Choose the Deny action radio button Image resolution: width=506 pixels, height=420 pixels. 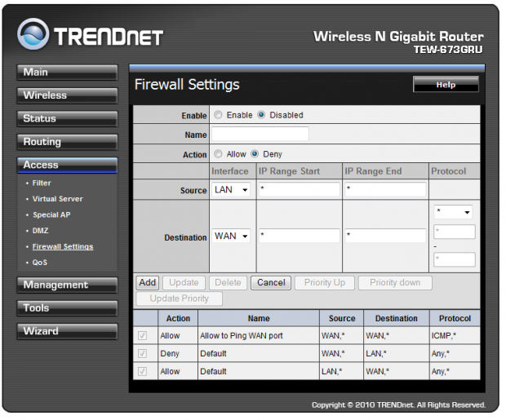[255, 154]
